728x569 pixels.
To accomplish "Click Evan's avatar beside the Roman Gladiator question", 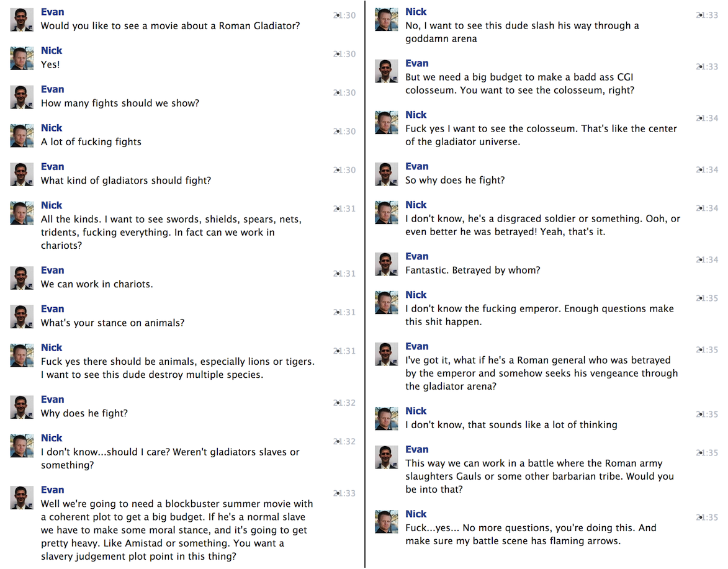I will [x=22, y=20].
